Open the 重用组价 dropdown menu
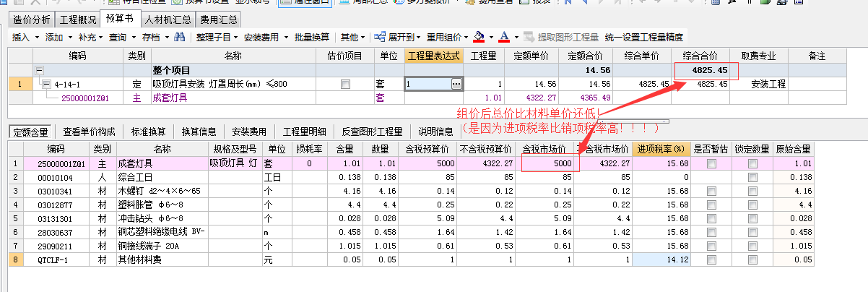This screenshot has height=292, width=868. click(448, 37)
